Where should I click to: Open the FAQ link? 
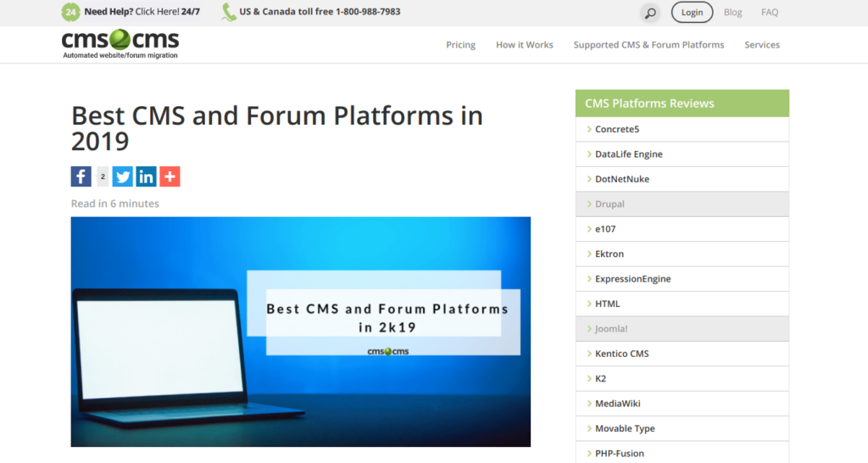pyautogui.click(x=770, y=12)
